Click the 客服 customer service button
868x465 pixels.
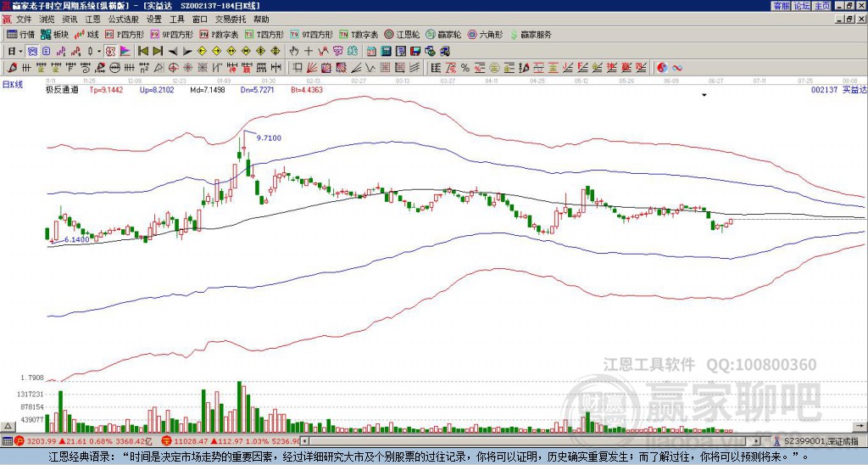tap(781, 6)
